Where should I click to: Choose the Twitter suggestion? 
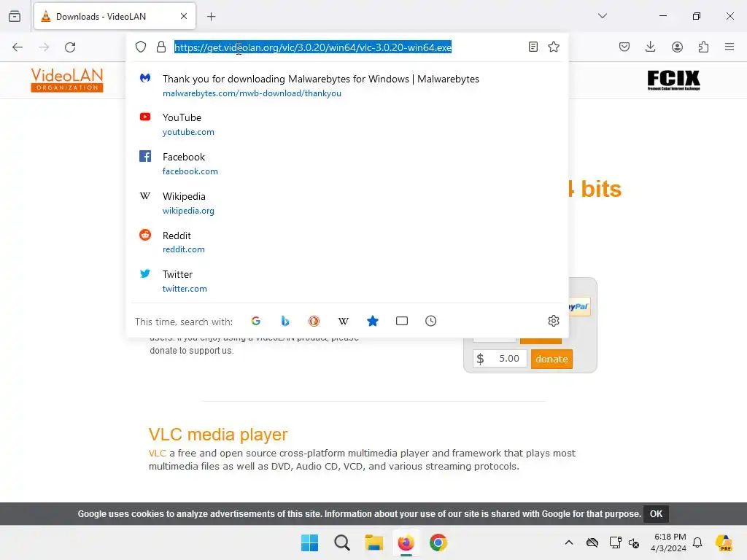click(x=348, y=281)
